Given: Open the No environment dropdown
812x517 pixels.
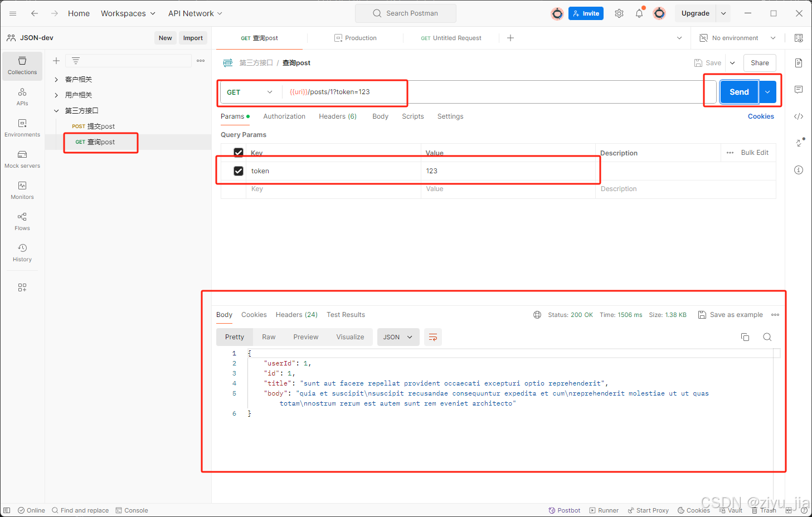Looking at the screenshot, I should 737,38.
